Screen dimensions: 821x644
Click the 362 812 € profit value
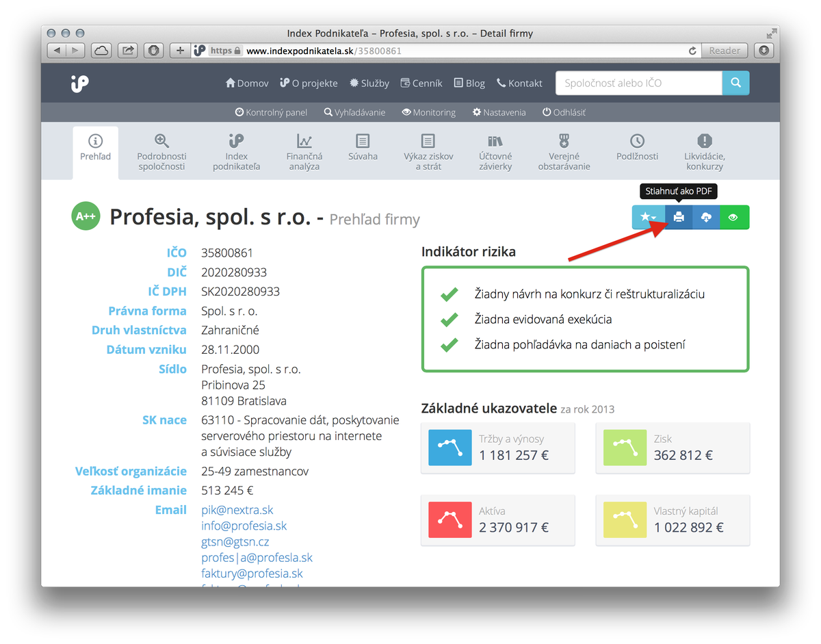(x=683, y=455)
